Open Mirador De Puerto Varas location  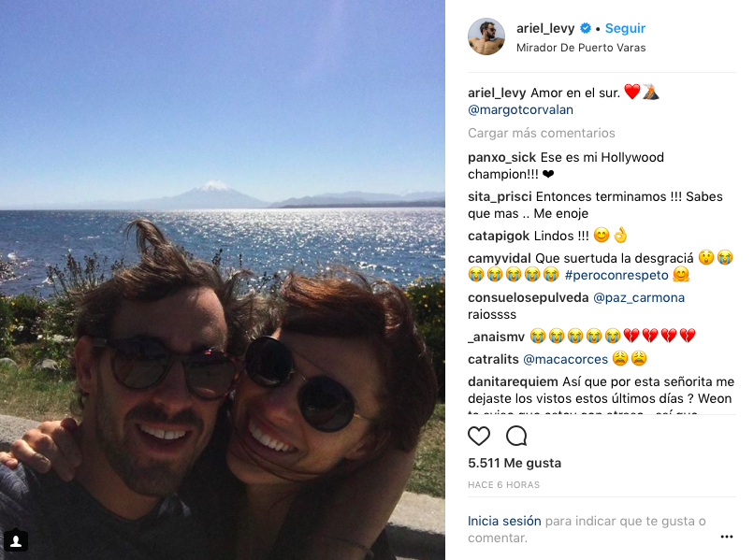[581, 48]
